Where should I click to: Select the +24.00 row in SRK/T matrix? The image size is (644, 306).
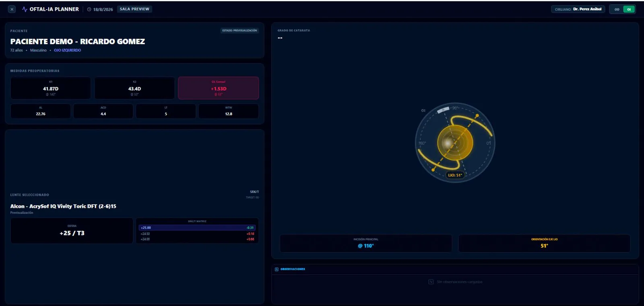click(197, 239)
